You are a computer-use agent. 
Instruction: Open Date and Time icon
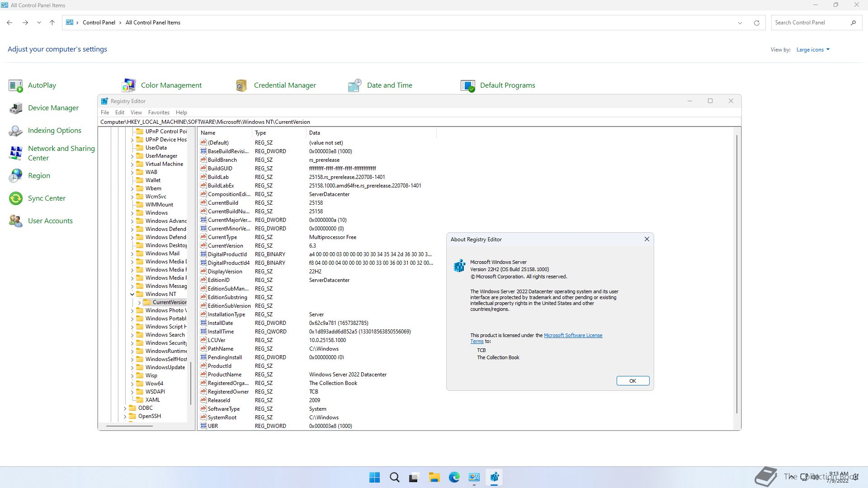355,85
